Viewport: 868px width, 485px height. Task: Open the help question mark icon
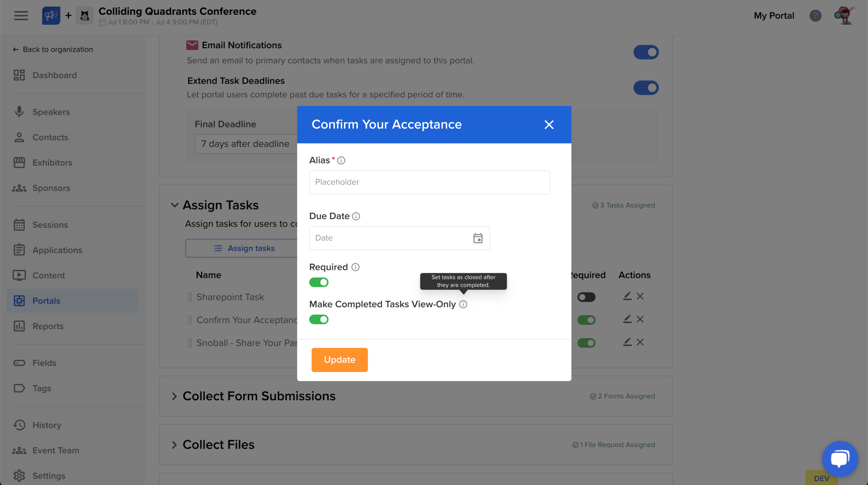tap(815, 16)
